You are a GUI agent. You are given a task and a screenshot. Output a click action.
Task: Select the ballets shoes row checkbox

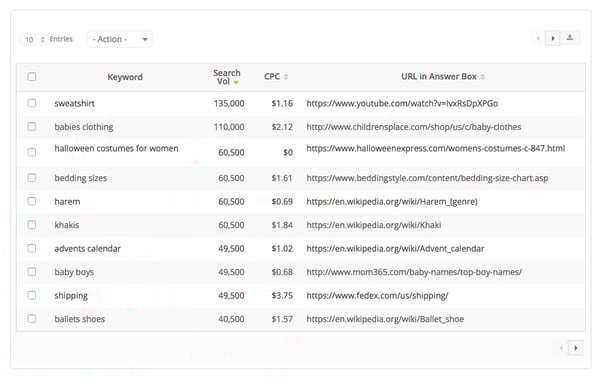coord(32,319)
